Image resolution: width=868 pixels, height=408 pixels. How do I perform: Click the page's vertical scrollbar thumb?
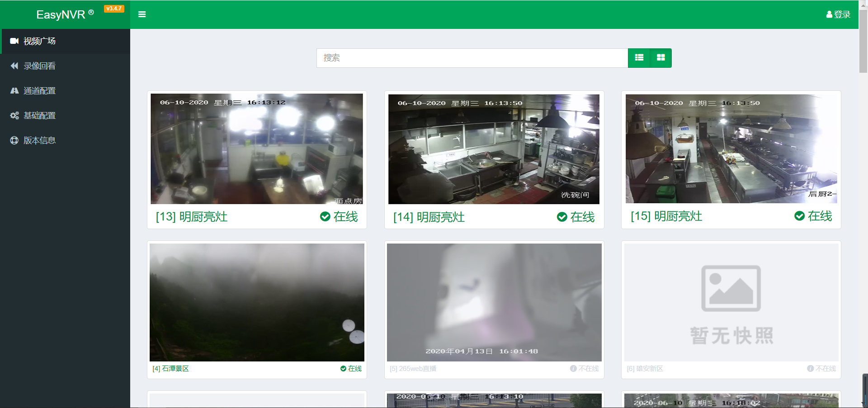pyautogui.click(x=863, y=42)
